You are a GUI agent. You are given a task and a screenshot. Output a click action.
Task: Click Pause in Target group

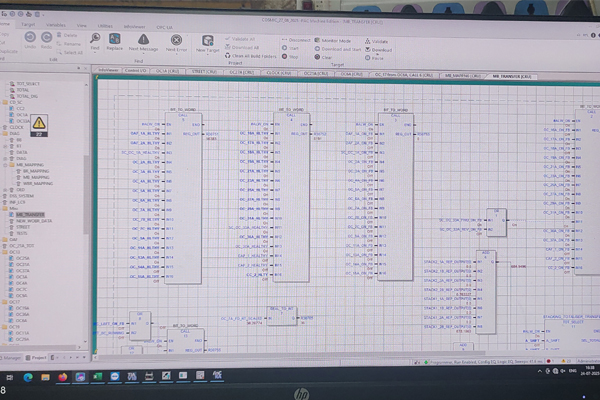[x=374, y=58]
